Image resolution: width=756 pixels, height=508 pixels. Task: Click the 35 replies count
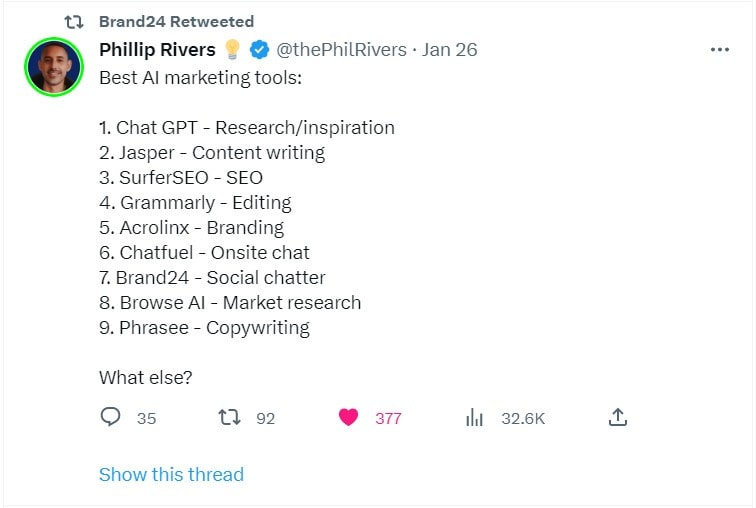pyautogui.click(x=146, y=418)
